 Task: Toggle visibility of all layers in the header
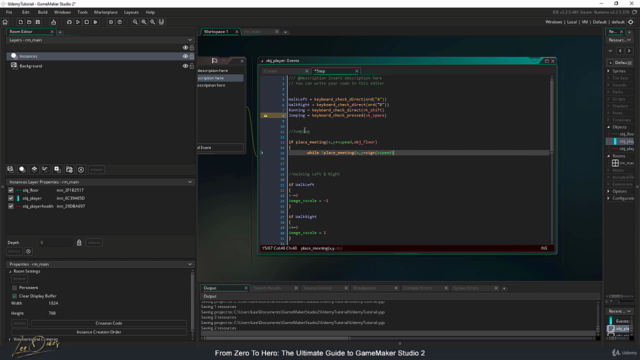coord(185,48)
